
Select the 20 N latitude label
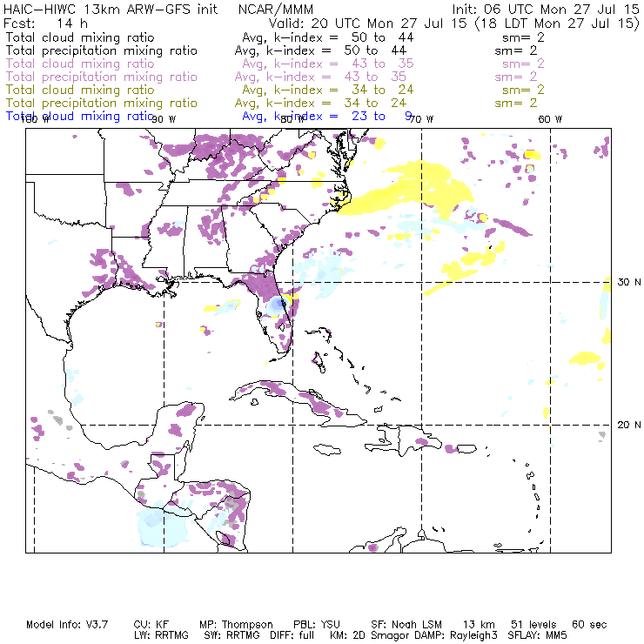[x=629, y=425]
